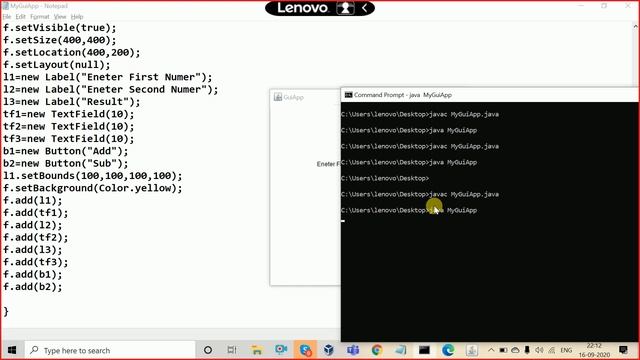Click the 'Eneter First Numer' label line
The image size is (640, 360).
coord(108,77)
